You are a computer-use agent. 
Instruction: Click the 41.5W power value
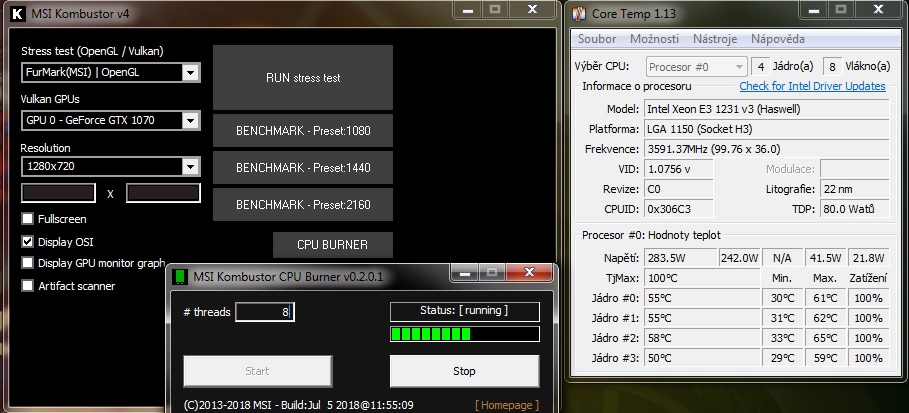coord(825,258)
